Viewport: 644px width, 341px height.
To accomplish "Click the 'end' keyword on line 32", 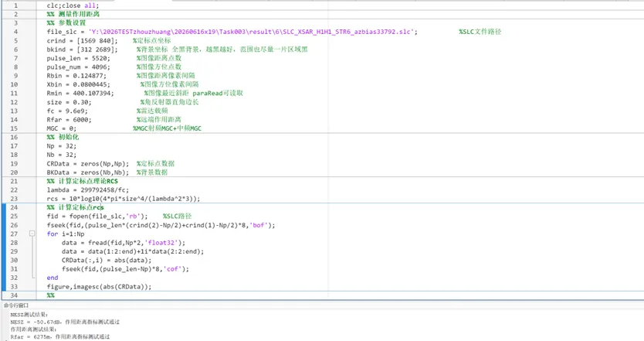I will [53, 278].
